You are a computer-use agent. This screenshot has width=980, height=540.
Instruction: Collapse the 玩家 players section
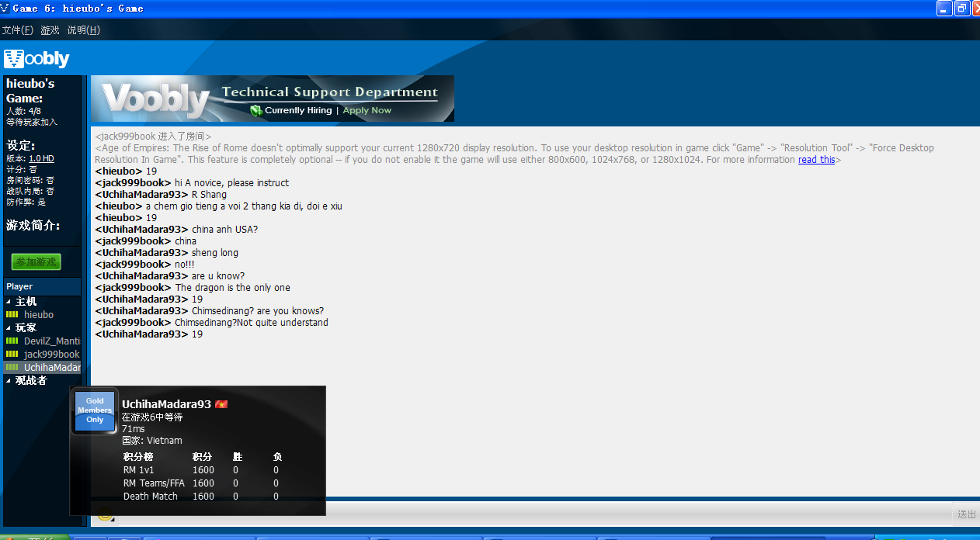(9, 327)
